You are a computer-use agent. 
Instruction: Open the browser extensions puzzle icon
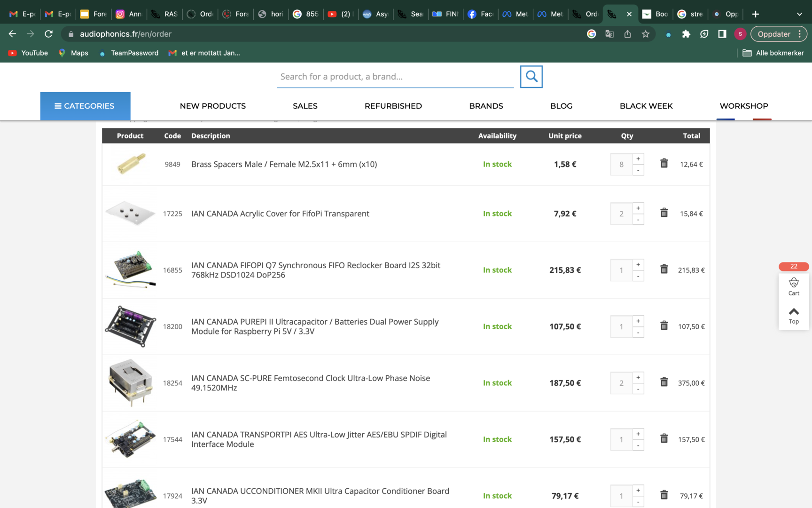click(x=686, y=34)
